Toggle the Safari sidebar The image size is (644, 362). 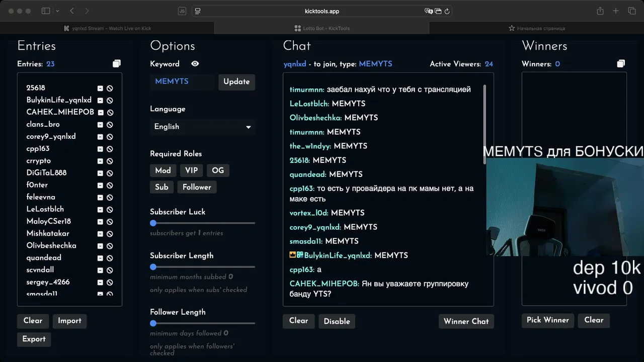click(x=46, y=11)
